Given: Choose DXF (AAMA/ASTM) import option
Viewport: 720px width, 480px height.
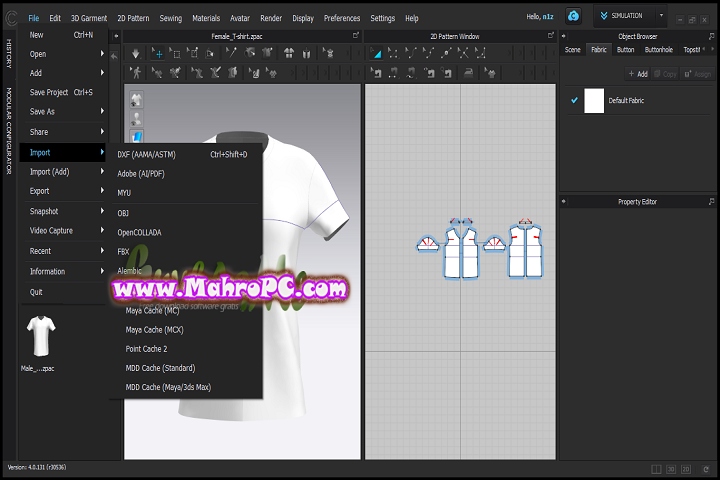Looking at the screenshot, I should pos(186,155).
